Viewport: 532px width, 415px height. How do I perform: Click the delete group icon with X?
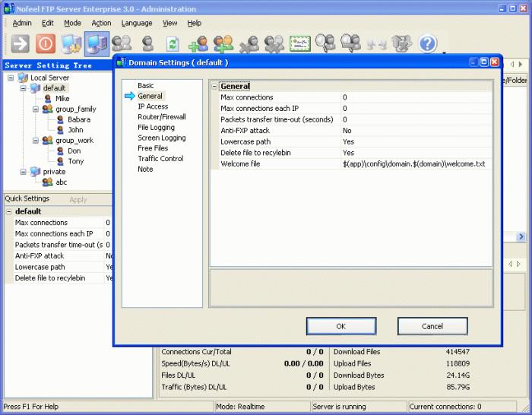274,44
